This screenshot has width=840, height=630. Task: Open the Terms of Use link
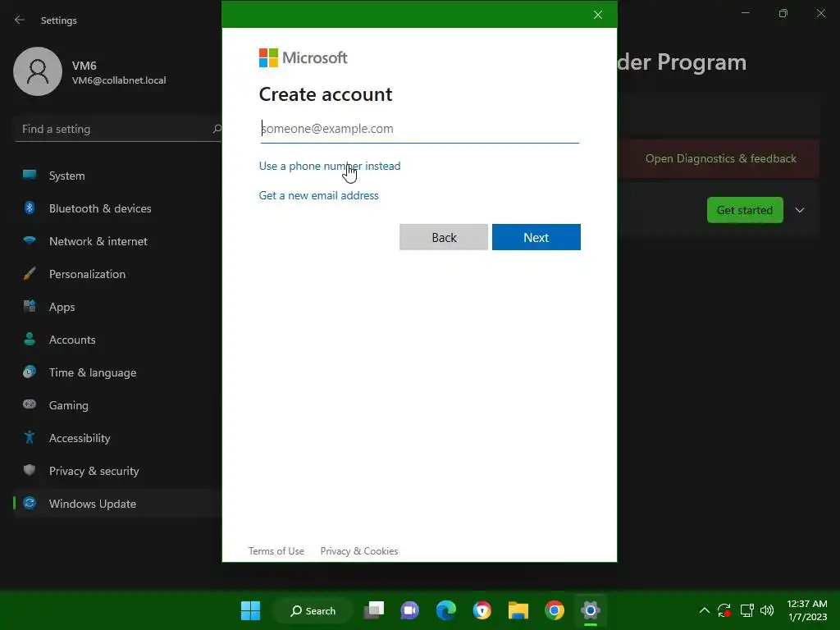pos(276,551)
